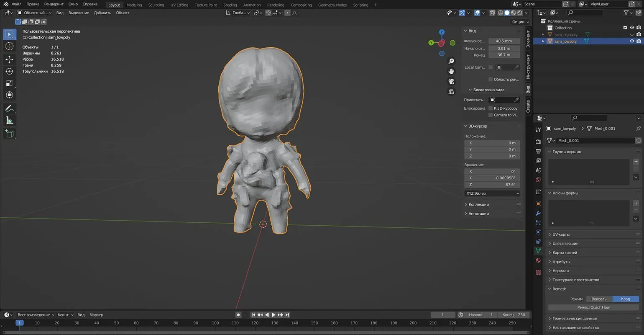Open XYZ Euler rotation mode dropdown
644x335 pixels.
coord(492,193)
